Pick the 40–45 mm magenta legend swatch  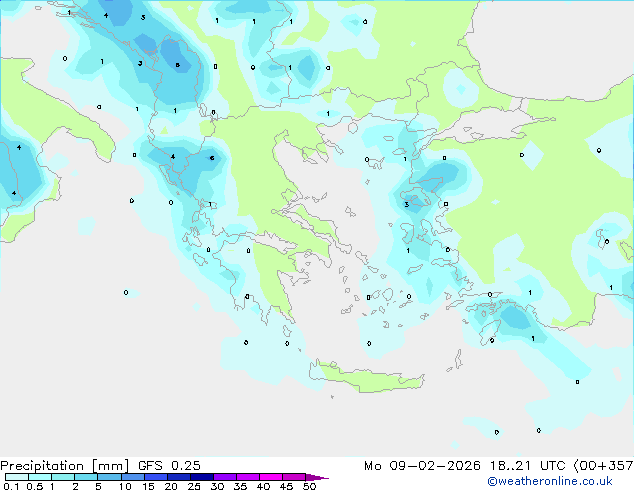click(271, 477)
